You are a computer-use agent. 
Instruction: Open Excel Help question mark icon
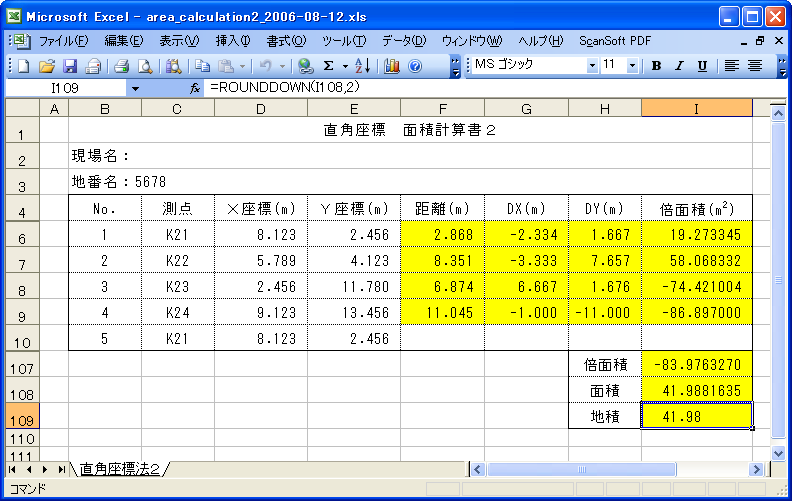pyautogui.click(x=415, y=66)
